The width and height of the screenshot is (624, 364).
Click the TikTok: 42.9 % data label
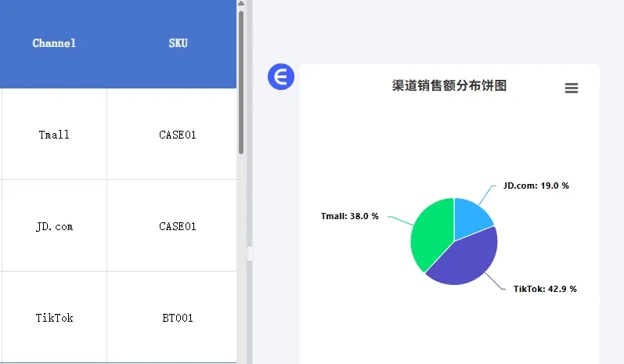(x=545, y=289)
